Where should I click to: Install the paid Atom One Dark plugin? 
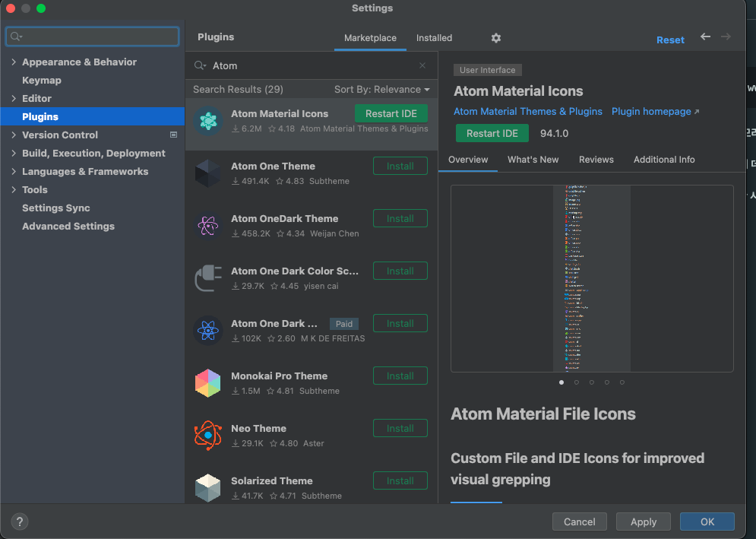(x=400, y=323)
